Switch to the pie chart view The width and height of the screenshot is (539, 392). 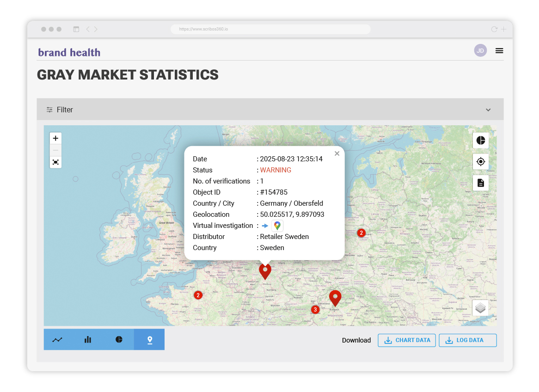[119, 340]
